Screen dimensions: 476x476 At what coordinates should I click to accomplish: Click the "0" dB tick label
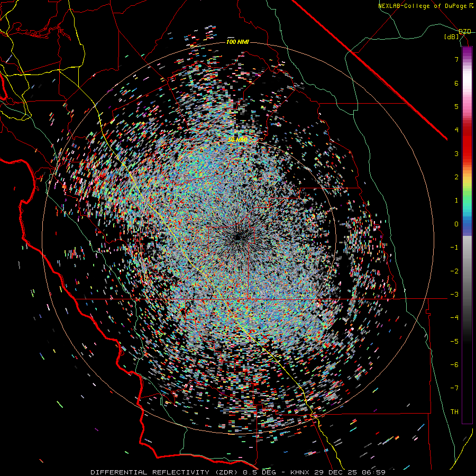456,224
